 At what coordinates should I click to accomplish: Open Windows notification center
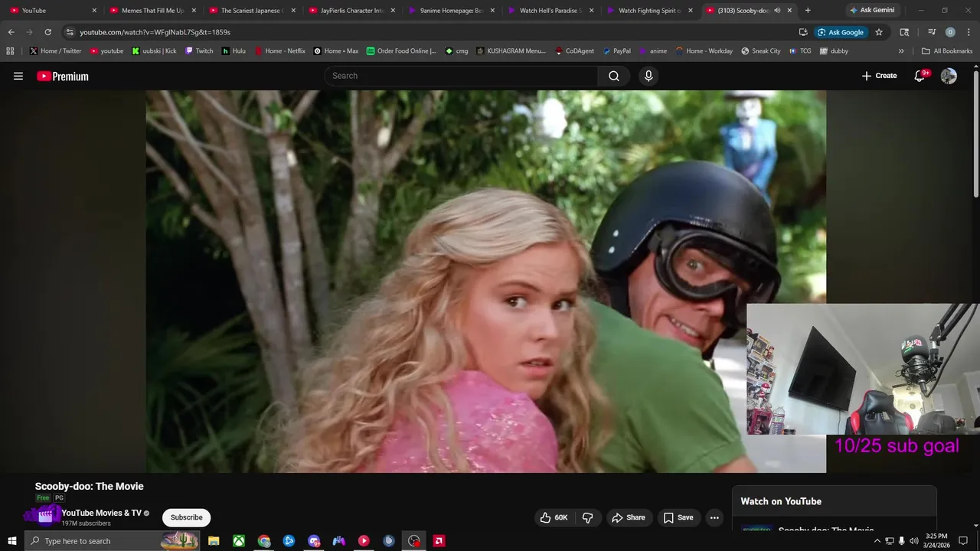(x=963, y=541)
